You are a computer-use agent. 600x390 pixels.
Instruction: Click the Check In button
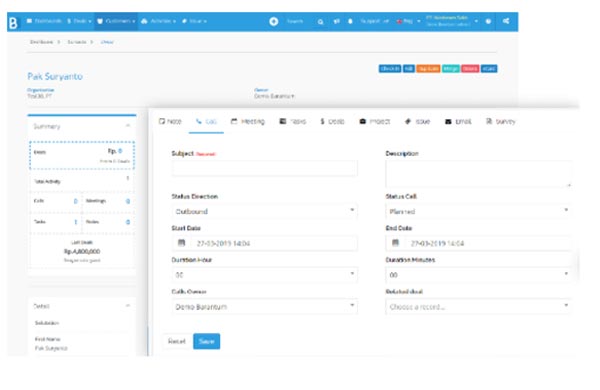tap(390, 69)
